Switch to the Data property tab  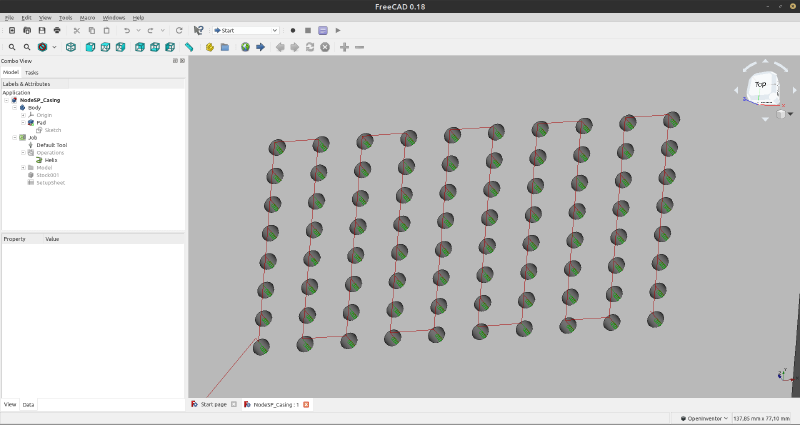coord(28,404)
